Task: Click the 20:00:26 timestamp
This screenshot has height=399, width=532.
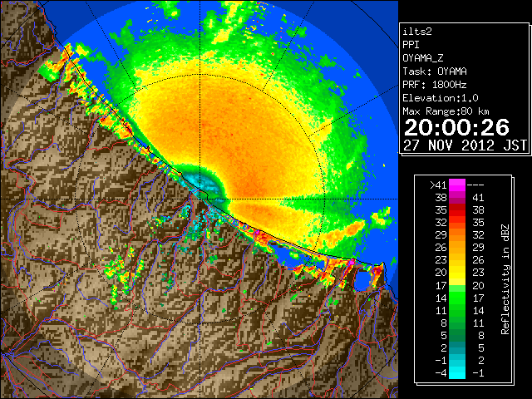Action: 456,127
